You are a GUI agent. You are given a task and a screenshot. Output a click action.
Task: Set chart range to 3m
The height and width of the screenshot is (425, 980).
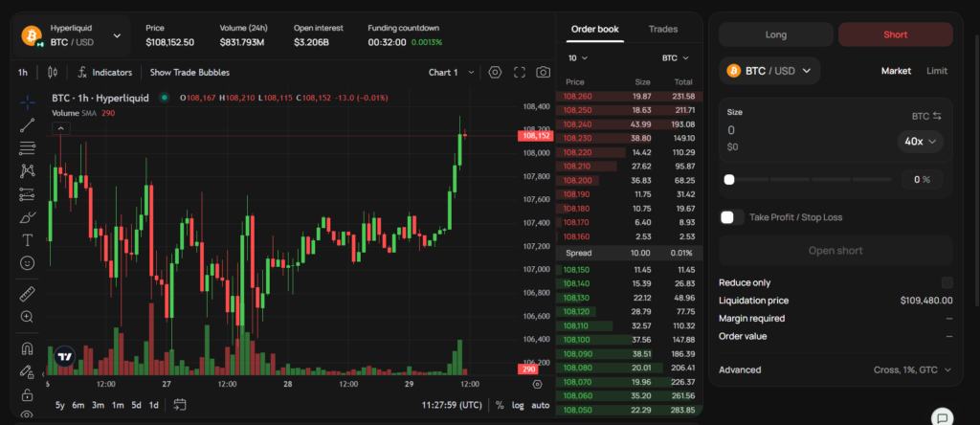[99, 405]
